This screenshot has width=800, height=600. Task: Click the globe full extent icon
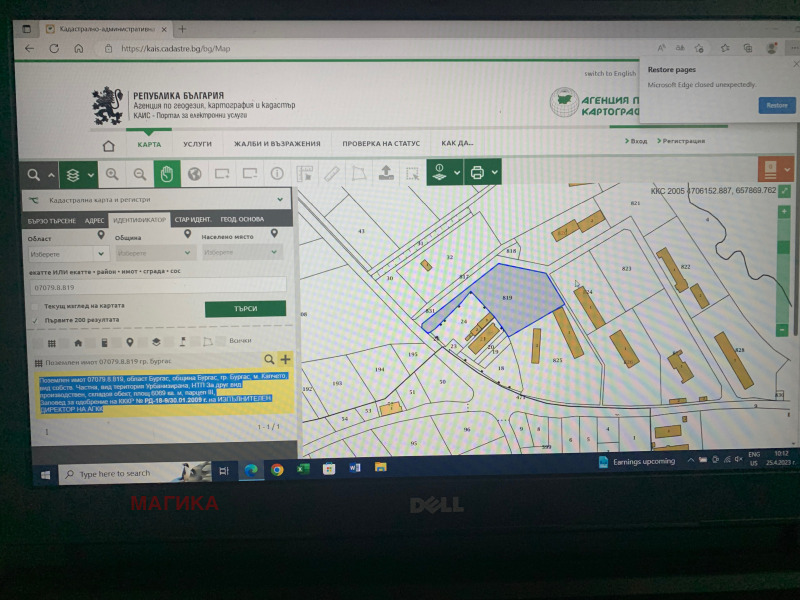point(194,174)
